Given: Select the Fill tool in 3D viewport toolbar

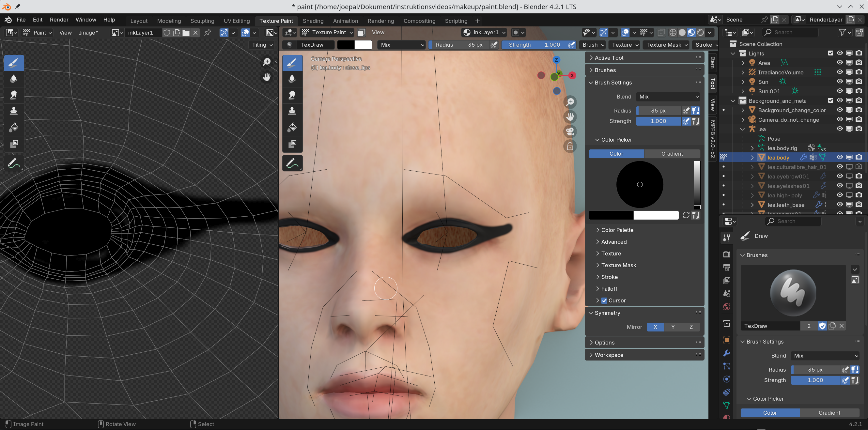Looking at the screenshot, I should (292, 127).
